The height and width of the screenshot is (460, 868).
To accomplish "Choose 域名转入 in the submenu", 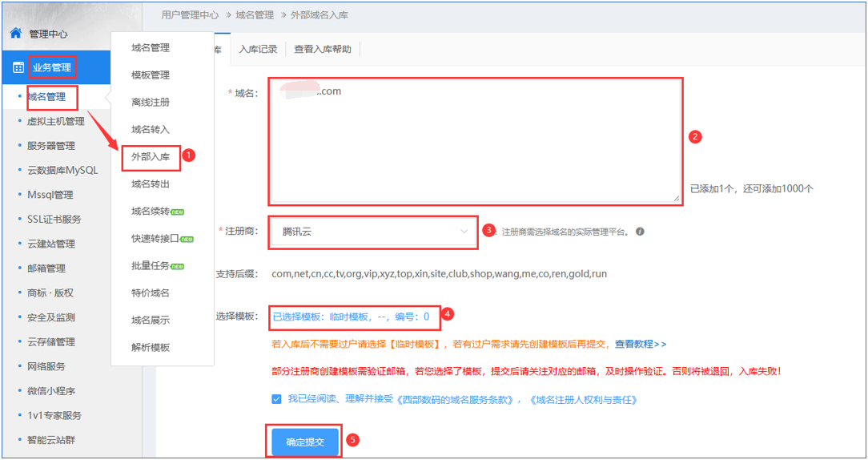I will [x=151, y=129].
